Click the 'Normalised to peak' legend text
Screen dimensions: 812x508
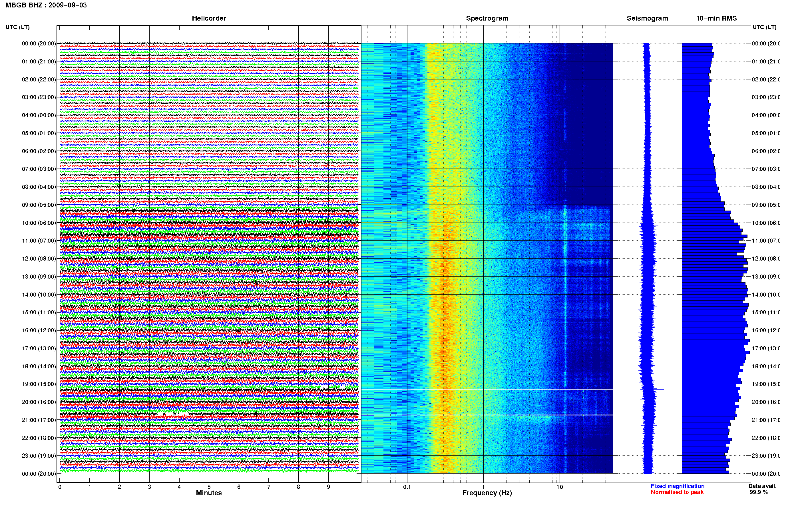677,492
